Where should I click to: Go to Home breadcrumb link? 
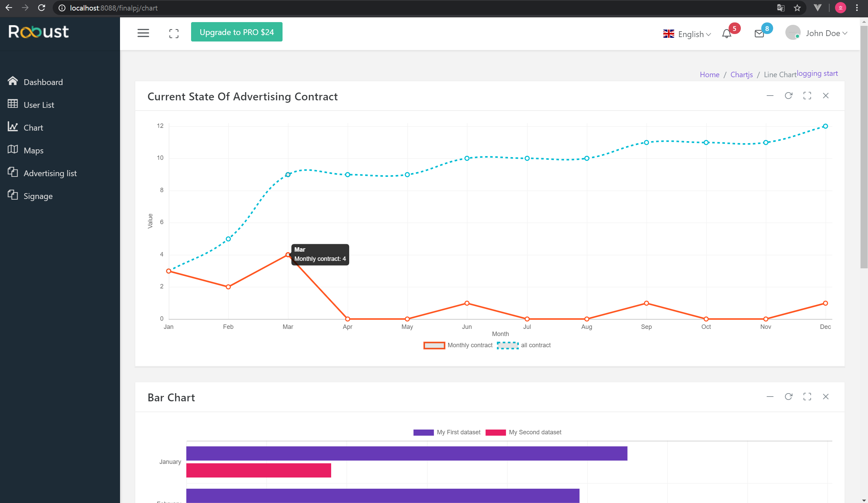click(709, 74)
